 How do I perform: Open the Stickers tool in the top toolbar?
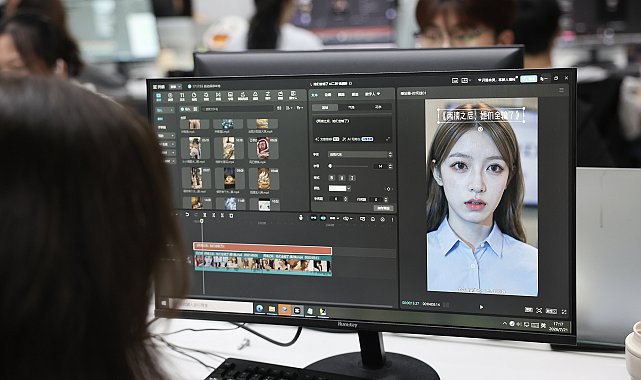tap(194, 97)
